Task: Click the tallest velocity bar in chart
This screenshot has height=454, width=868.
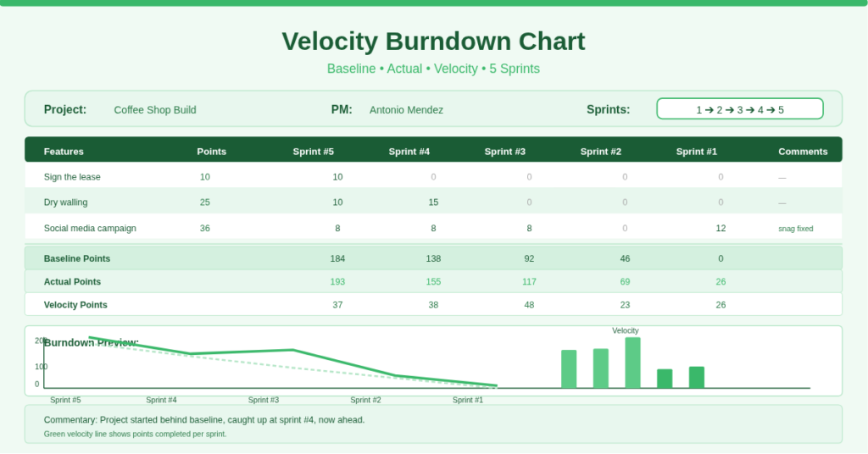Action: 632,363
